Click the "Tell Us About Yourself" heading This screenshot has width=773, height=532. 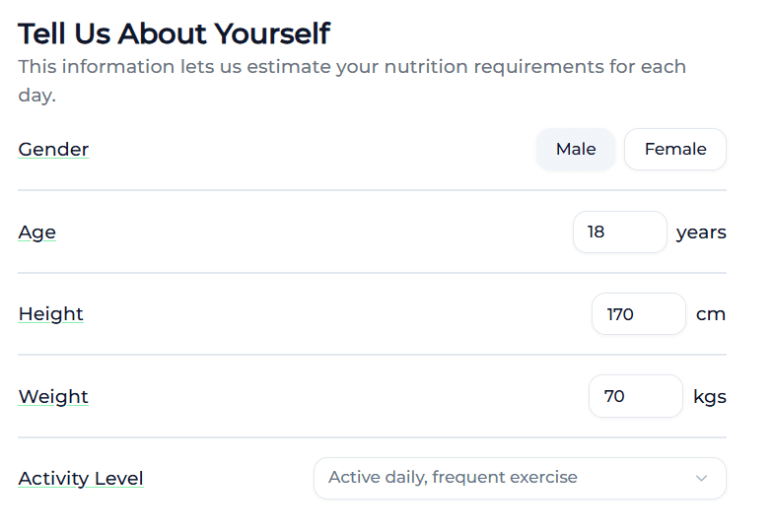[174, 33]
